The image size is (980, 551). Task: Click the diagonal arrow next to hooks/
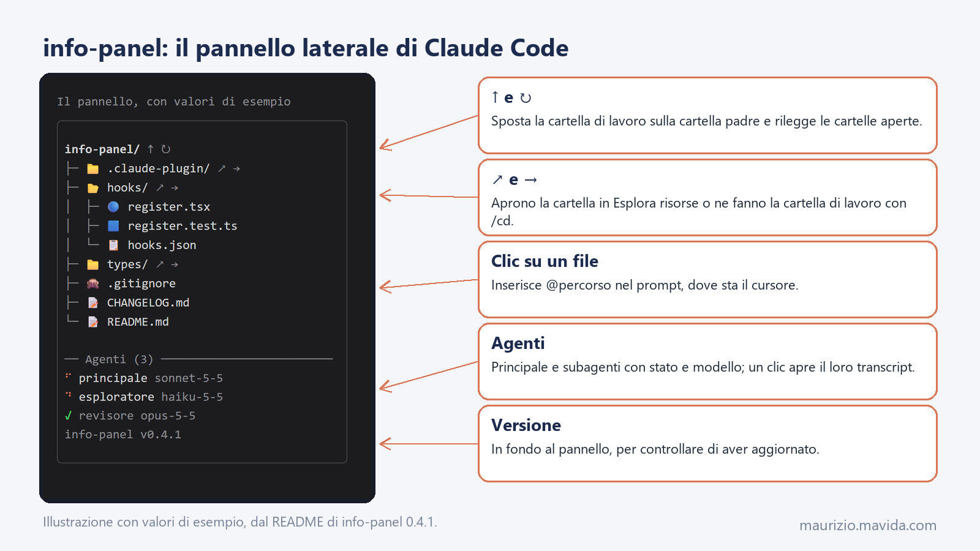tap(160, 187)
